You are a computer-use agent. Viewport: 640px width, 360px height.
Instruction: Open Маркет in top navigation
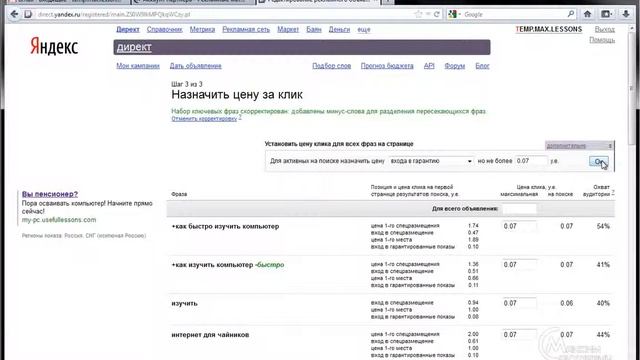[x=288, y=29]
